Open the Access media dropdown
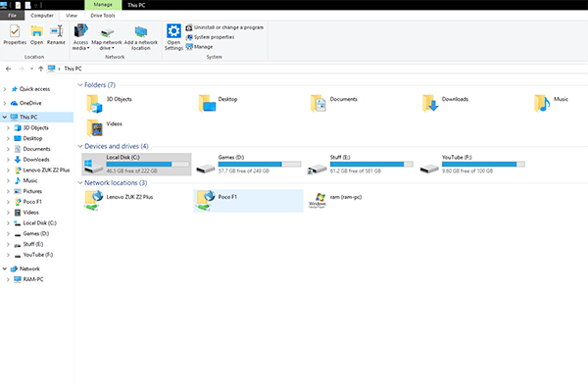 (80, 37)
